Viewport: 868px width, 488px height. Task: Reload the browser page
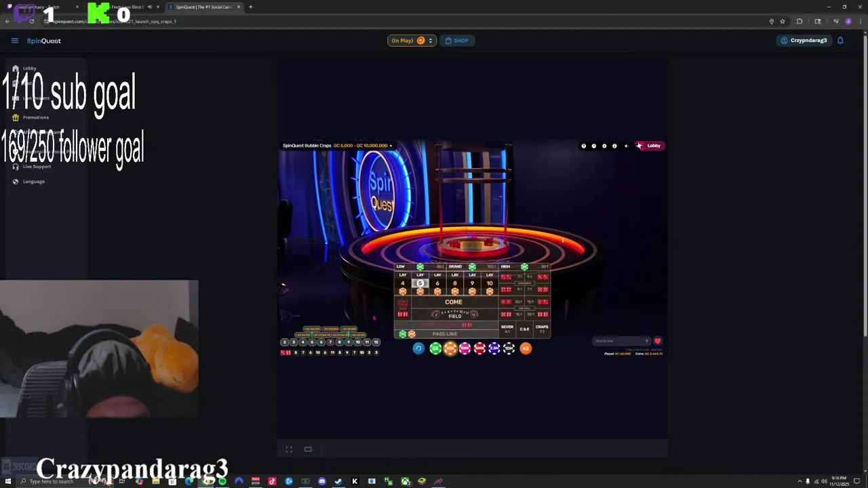[x=31, y=21]
